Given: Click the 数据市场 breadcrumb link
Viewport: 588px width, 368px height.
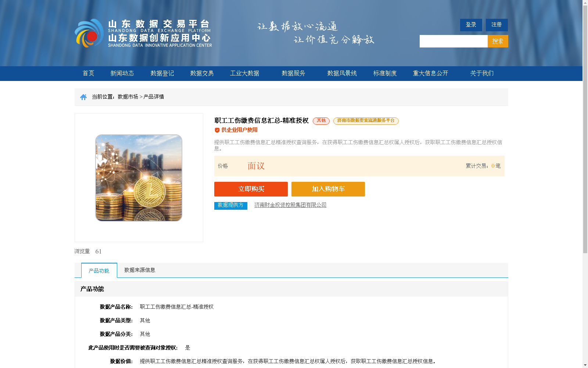Looking at the screenshot, I should pyautogui.click(x=128, y=97).
